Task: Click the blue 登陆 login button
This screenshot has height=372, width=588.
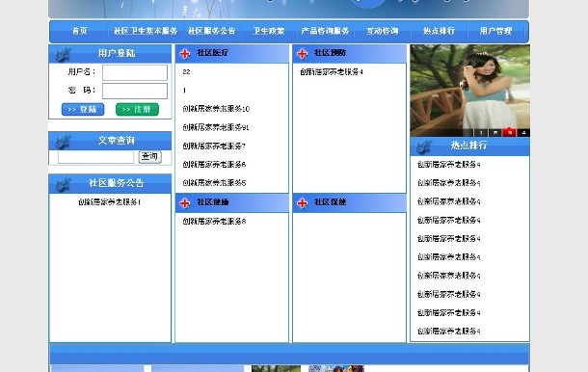Action: [x=83, y=110]
